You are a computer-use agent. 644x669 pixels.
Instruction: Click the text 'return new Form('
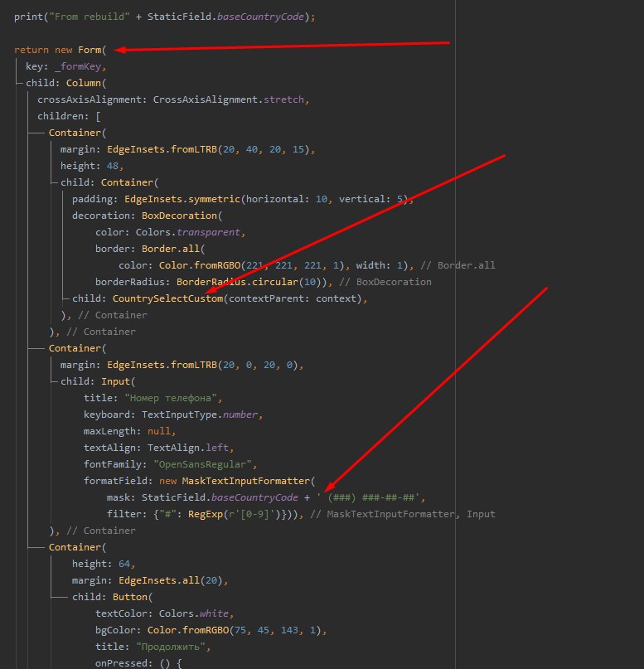61,50
